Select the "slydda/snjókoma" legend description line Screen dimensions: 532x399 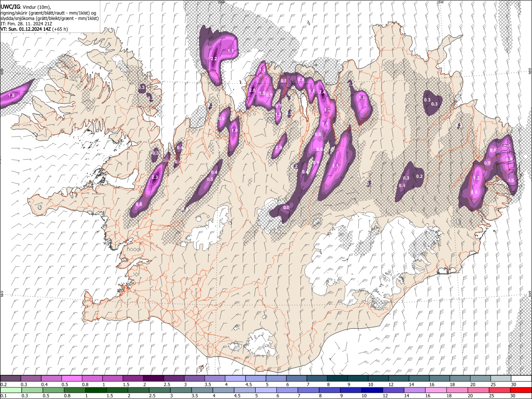[x=50, y=18]
